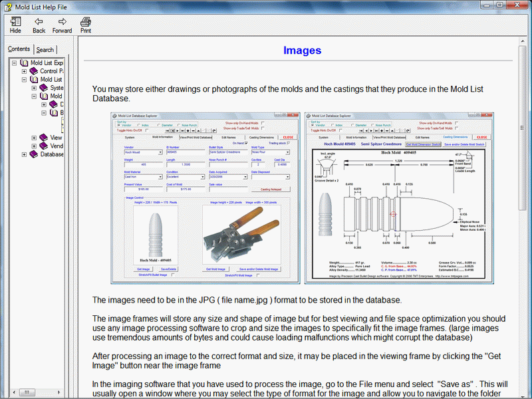Select the View topic in tree
The width and height of the screenshot is (532, 399).
coord(57,138)
